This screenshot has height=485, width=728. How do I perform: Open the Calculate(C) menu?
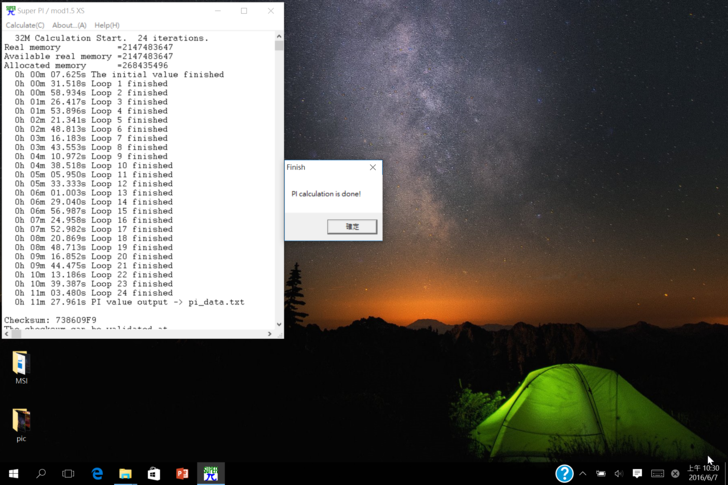(x=25, y=25)
